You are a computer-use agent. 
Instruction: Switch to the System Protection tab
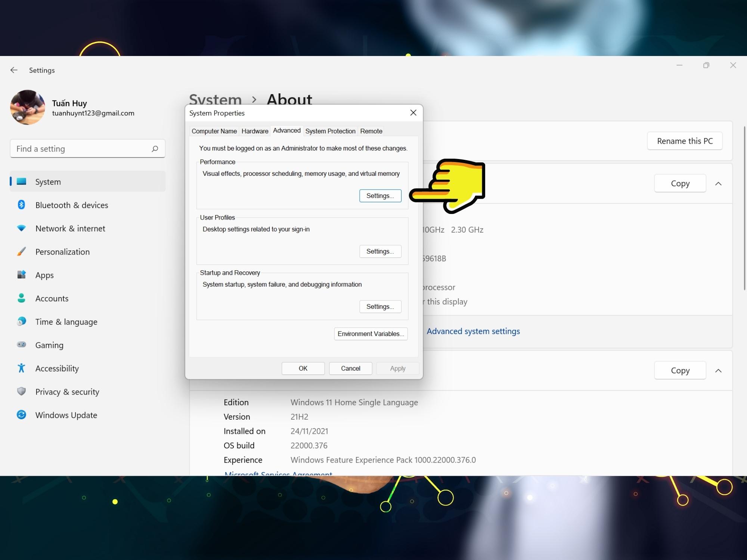tap(330, 131)
